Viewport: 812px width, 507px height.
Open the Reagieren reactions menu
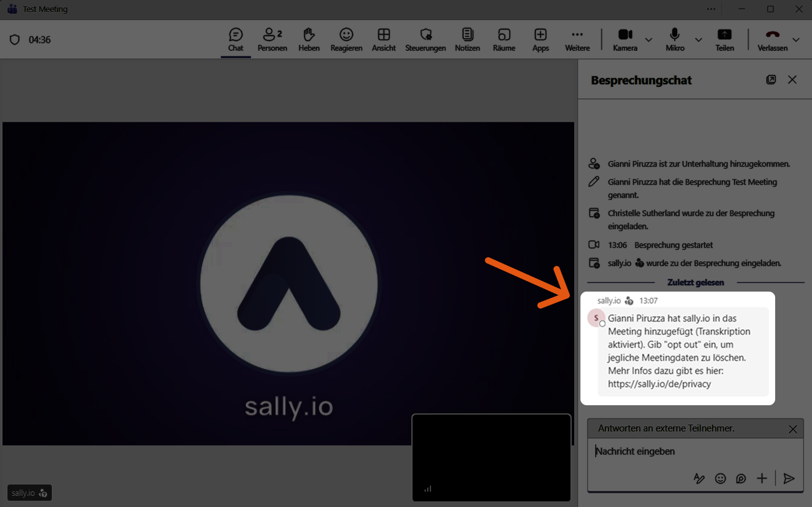click(346, 39)
